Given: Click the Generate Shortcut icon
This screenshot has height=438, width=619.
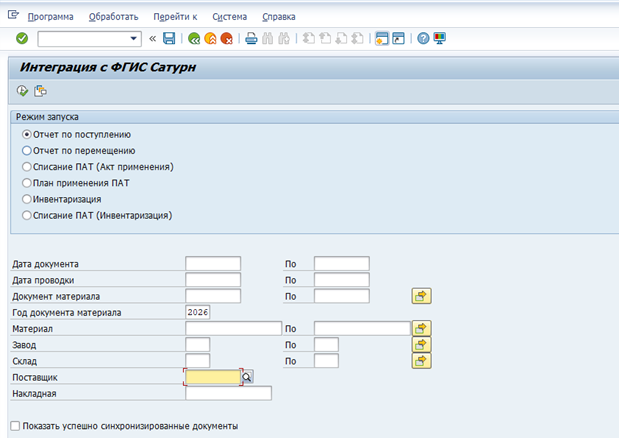Looking at the screenshot, I should click(398, 38).
